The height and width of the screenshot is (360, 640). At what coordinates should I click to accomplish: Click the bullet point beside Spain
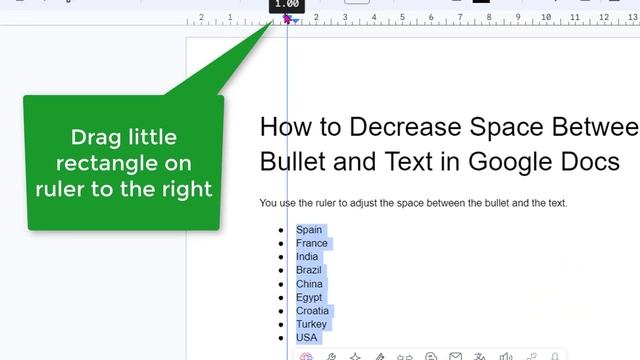coord(281,231)
